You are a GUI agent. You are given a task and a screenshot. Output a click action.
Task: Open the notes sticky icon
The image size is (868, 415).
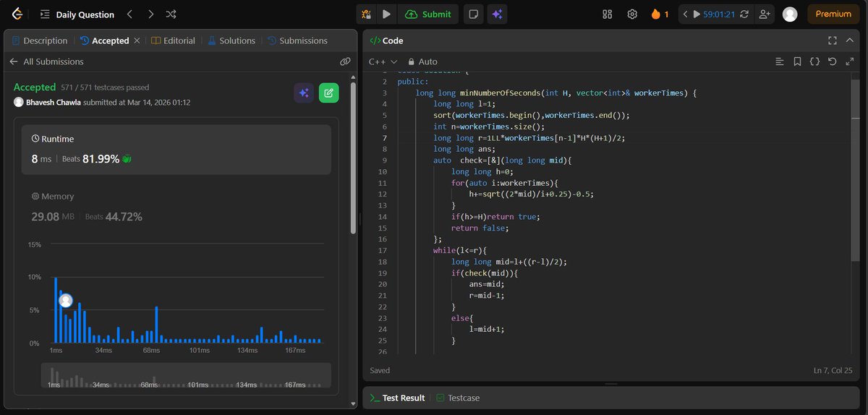(473, 14)
